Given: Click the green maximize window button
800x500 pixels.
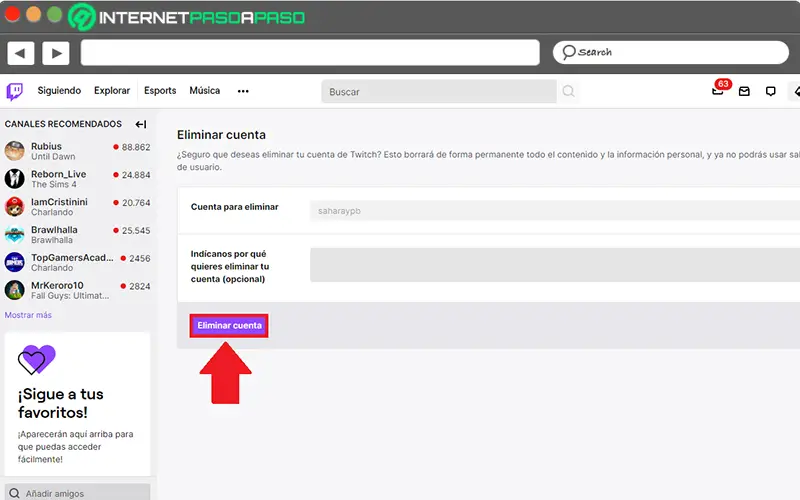Looking at the screenshot, I should 54,14.
